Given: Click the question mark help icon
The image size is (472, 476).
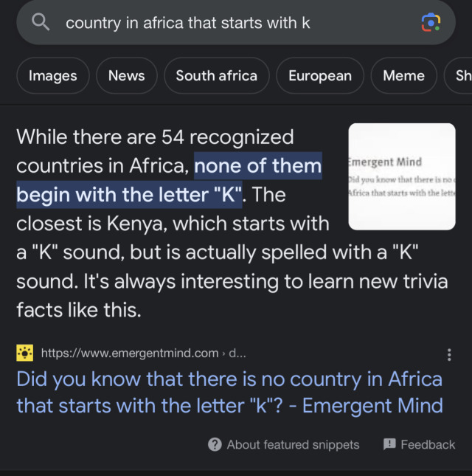Looking at the screenshot, I should (x=215, y=444).
